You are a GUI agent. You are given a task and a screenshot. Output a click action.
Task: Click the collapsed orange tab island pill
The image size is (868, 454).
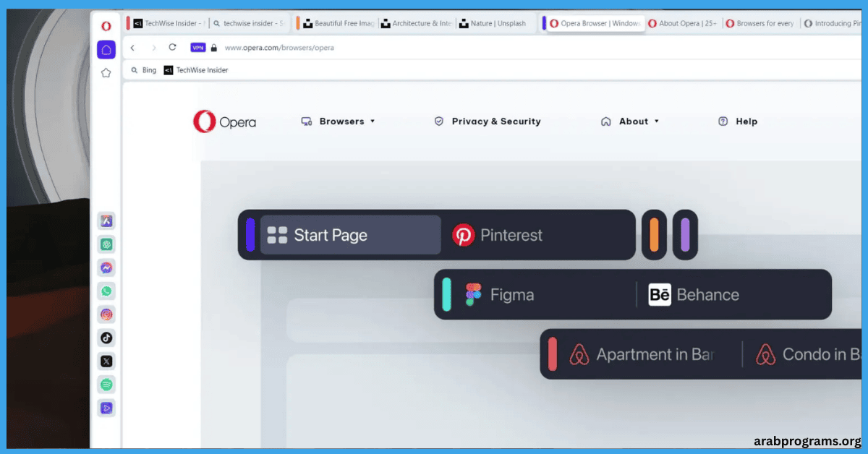point(654,235)
